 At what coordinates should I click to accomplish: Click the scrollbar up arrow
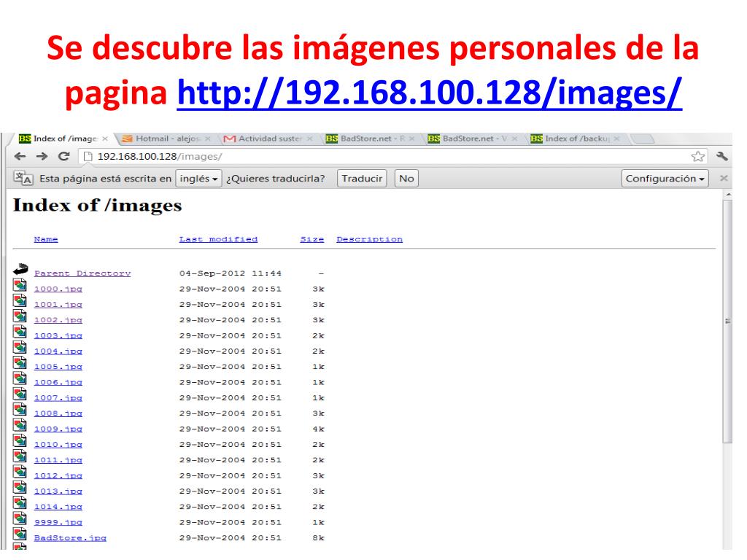[727, 195]
